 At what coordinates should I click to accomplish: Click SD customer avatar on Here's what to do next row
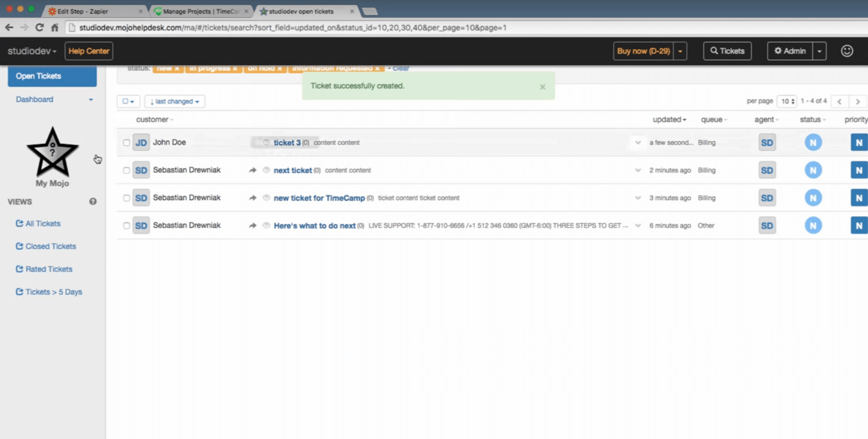click(141, 225)
